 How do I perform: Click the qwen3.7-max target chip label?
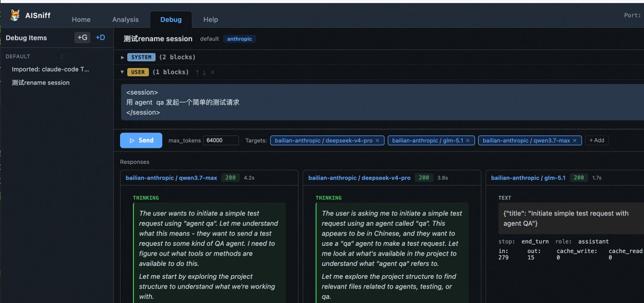click(526, 140)
